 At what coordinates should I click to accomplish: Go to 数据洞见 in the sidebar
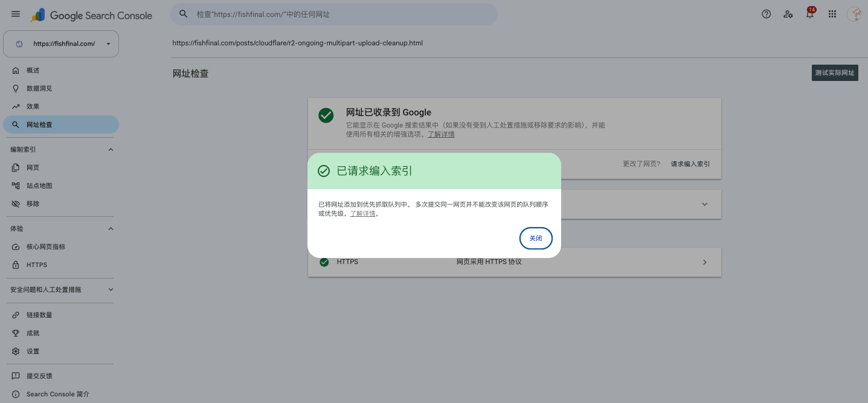pyautogui.click(x=61, y=88)
